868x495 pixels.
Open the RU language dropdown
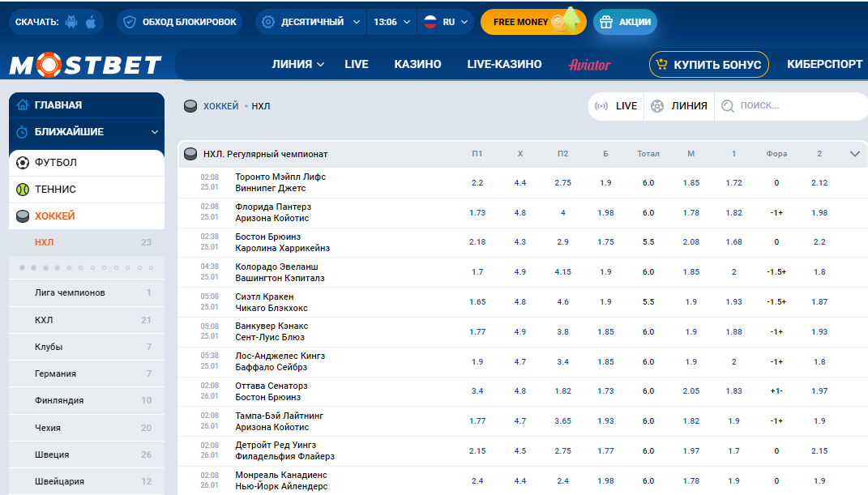(447, 22)
